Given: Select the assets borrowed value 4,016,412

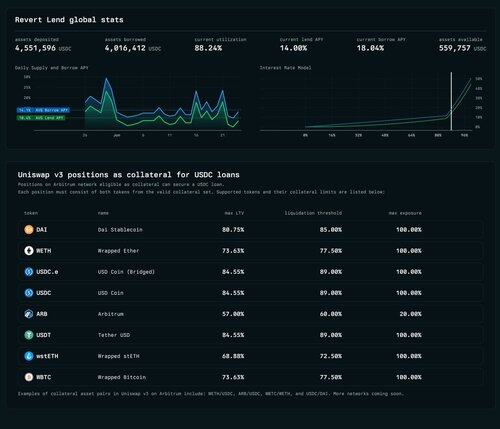Looking at the screenshot, I should 125,48.
